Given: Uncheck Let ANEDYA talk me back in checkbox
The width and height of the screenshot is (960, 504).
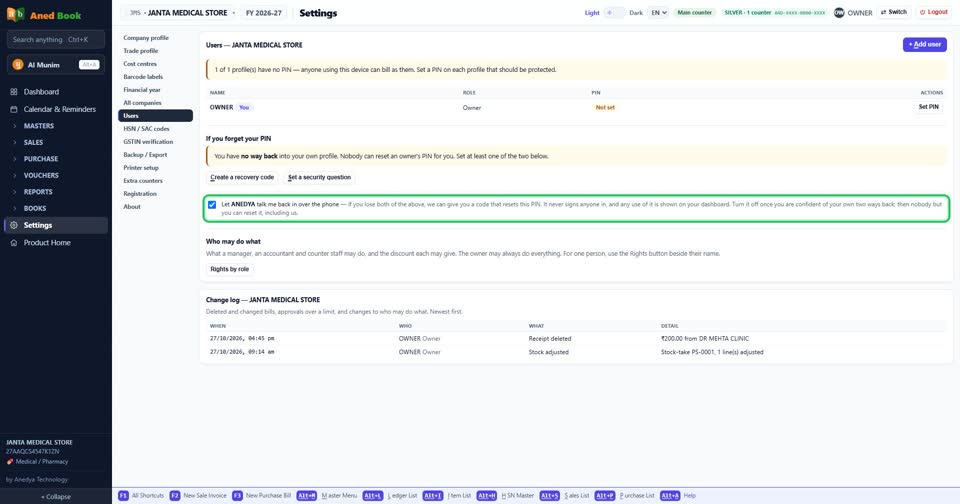Looking at the screenshot, I should point(212,205).
